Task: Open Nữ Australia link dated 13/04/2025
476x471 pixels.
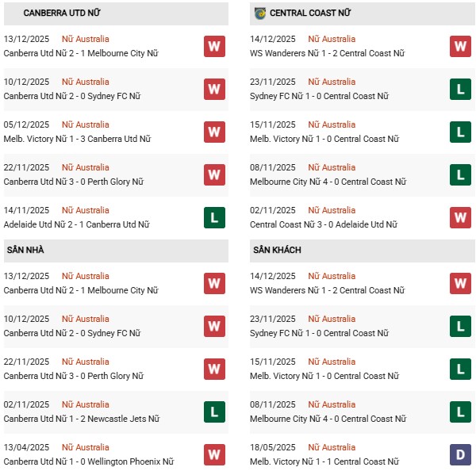Action: [x=86, y=447]
